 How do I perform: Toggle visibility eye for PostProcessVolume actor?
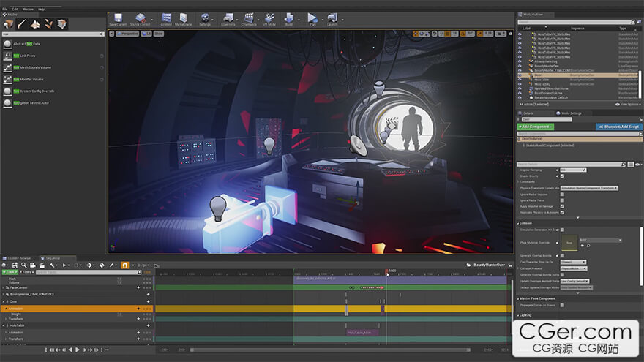[520, 93]
